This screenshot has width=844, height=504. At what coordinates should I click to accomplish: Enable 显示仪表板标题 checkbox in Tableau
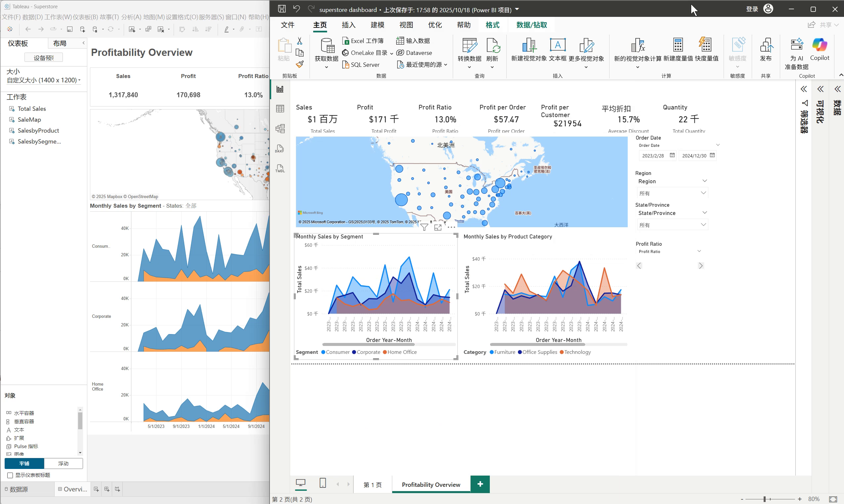coord(10,475)
